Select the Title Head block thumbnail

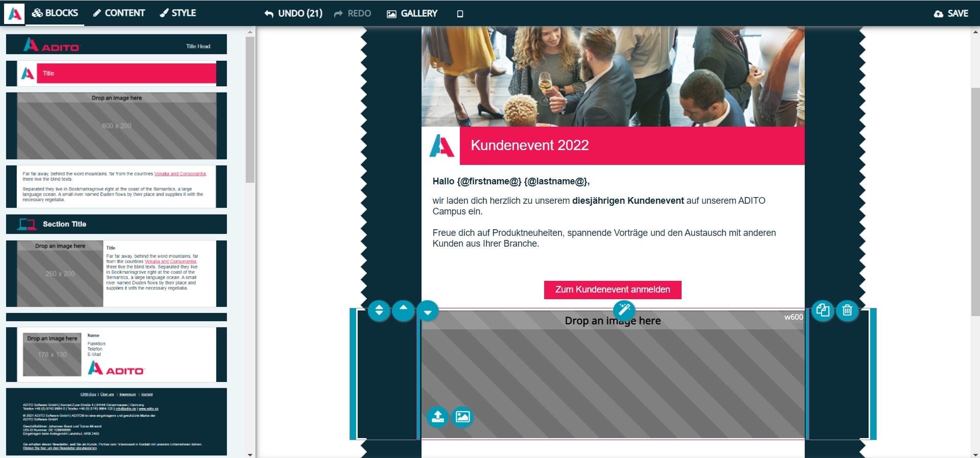click(116, 44)
